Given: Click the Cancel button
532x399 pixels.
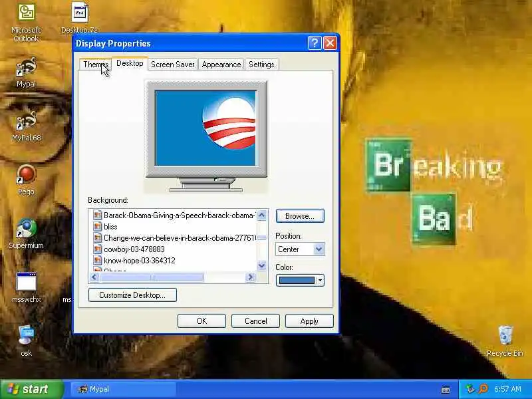Looking at the screenshot, I should click(x=255, y=321).
